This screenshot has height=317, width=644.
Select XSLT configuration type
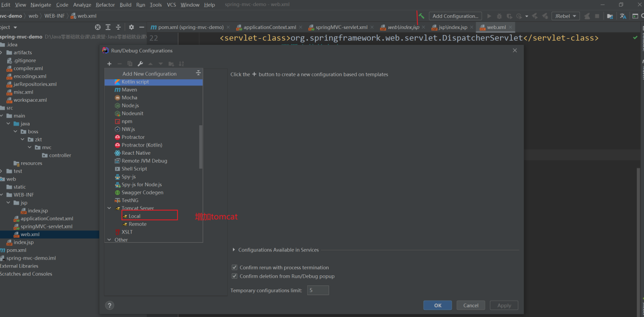154,232
